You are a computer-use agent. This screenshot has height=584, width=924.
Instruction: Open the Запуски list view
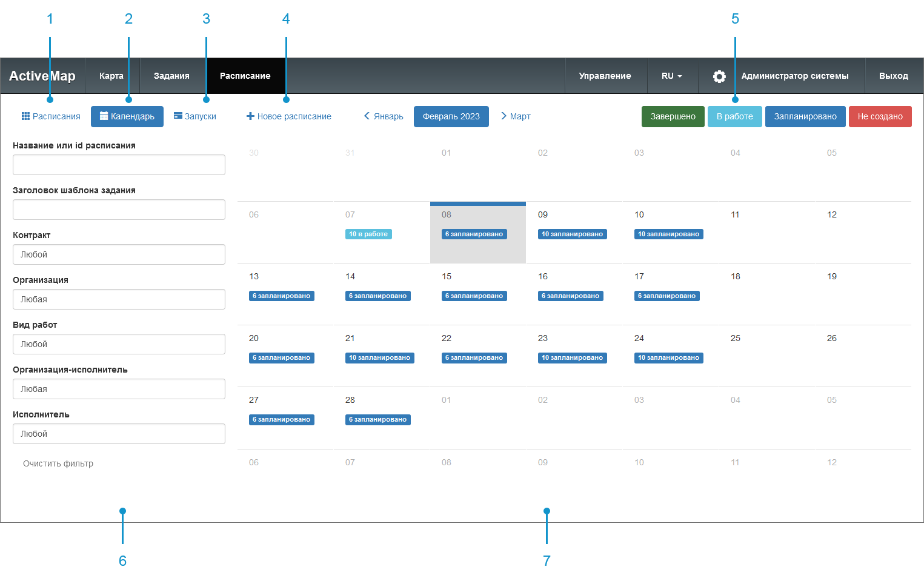coord(195,116)
